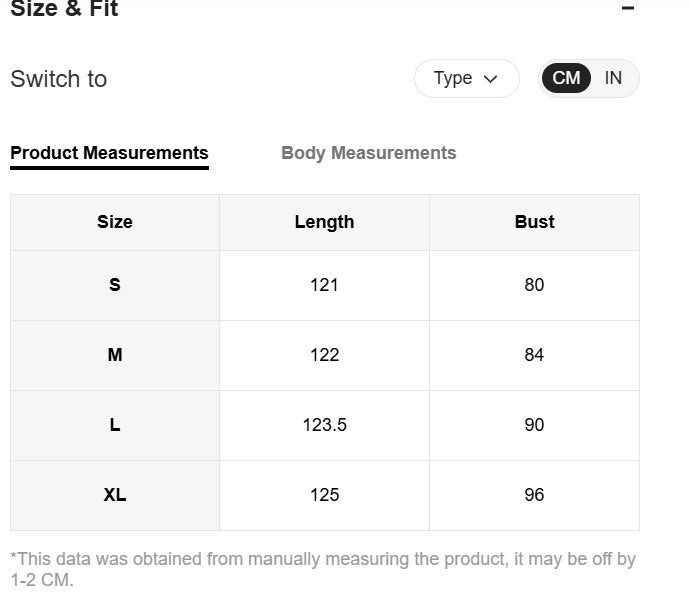The image size is (690, 612).
Task: Click the 123.5 length value
Action: (x=324, y=425)
